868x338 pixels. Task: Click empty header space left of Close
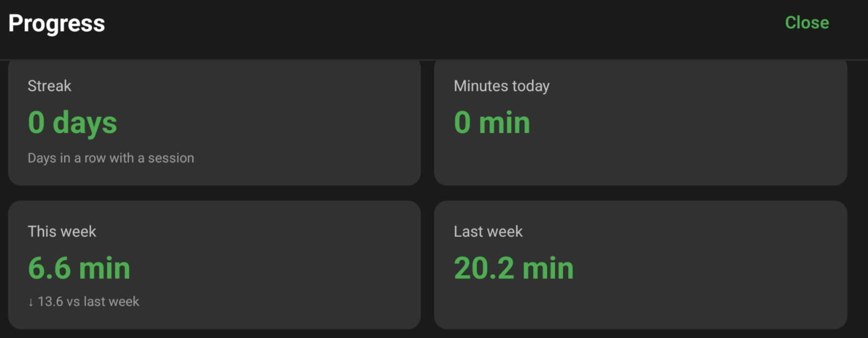click(442, 24)
